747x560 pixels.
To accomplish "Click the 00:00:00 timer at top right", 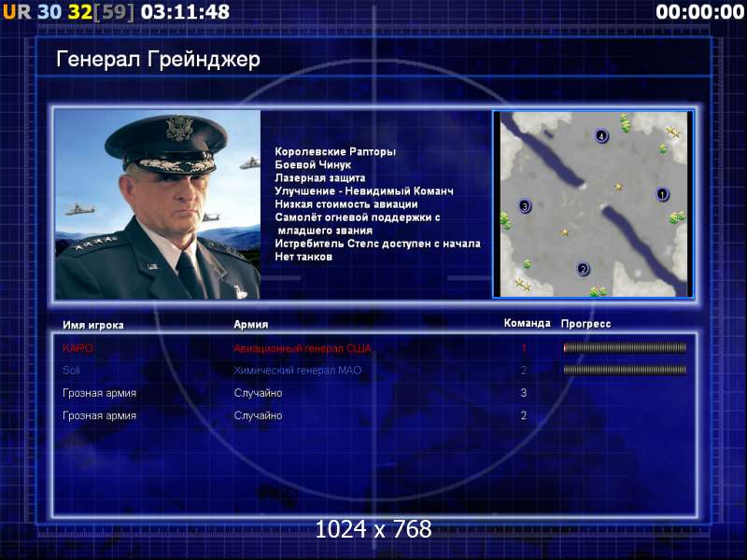I will 699,12.
